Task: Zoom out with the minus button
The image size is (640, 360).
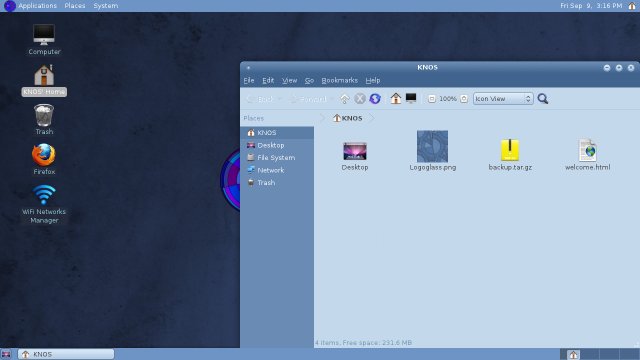Action: [432, 99]
